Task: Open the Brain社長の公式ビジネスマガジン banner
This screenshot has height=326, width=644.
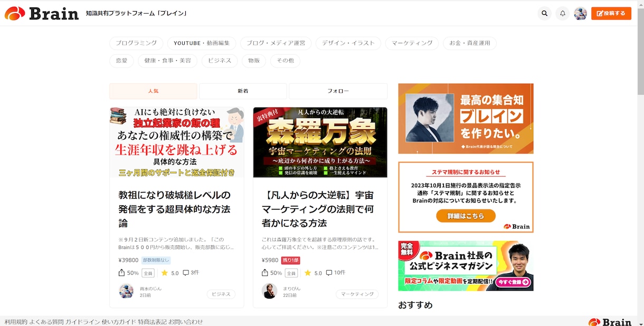Action: point(466,266)
